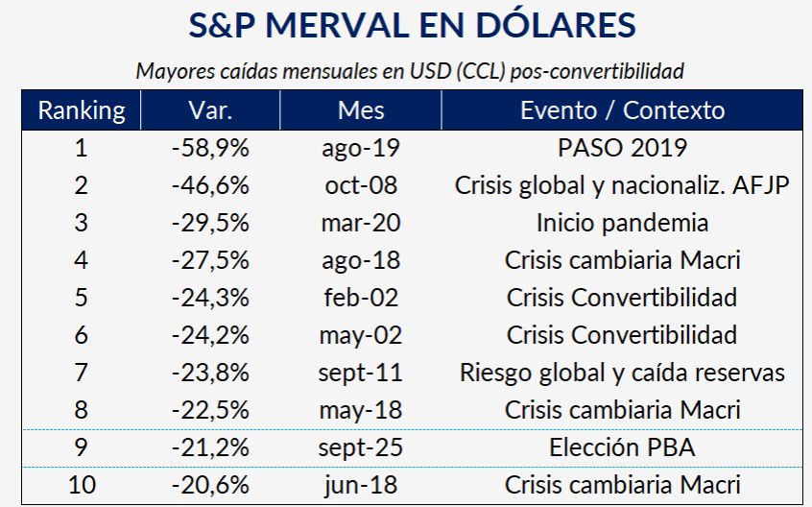
Task: Select the 'mar-20' month cell
Action: pos(361,223)
